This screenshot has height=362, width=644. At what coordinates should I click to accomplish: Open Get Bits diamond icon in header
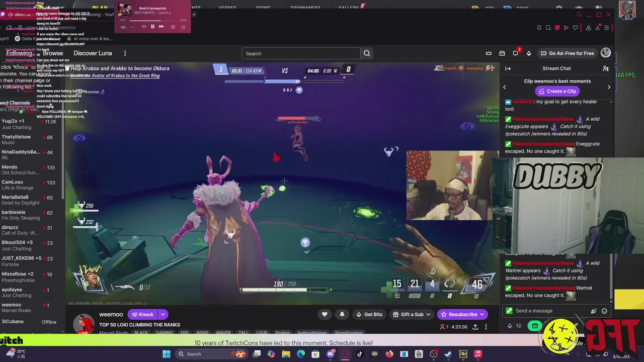click(529, 53)
